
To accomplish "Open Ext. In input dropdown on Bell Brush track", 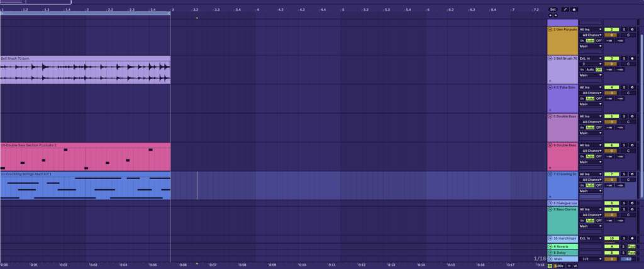I will [591, 58].
